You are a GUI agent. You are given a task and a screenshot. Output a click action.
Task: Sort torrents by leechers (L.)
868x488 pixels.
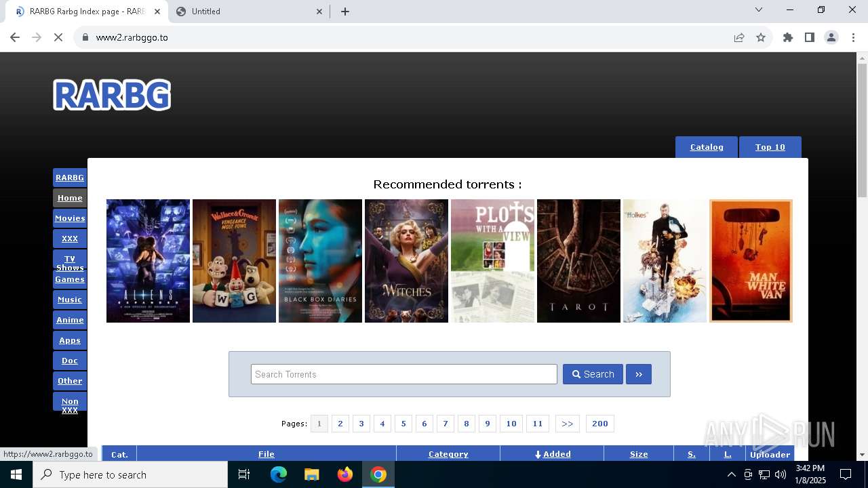[728, 454]
